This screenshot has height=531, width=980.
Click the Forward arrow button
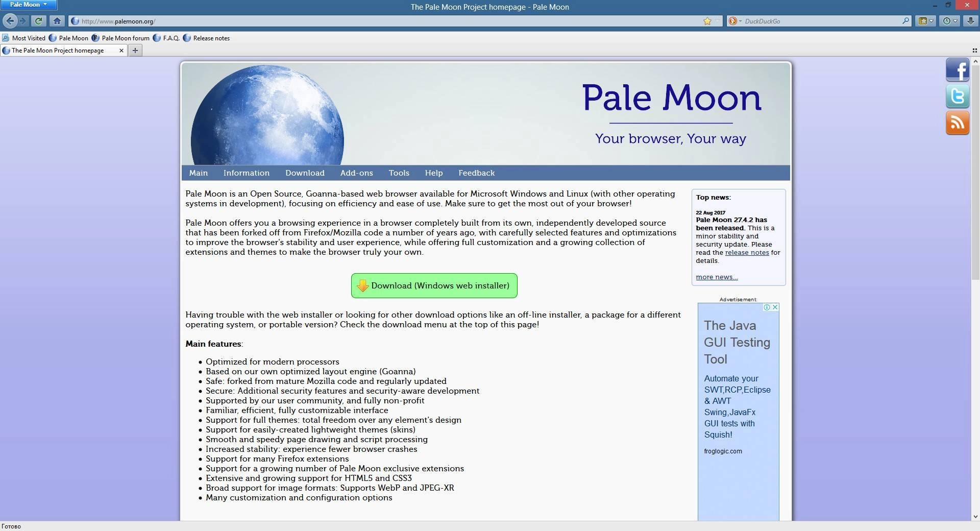23,21
